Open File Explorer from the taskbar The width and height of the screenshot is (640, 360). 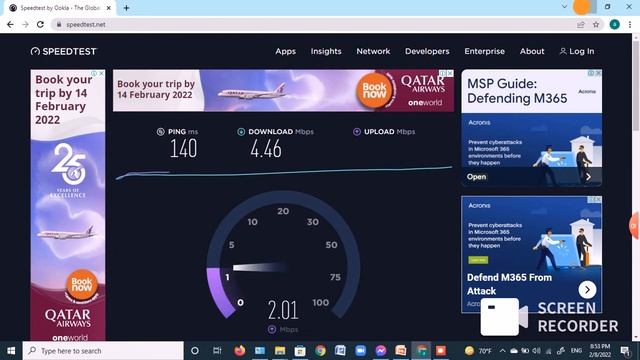pyautogui.click(x=280, y=351)
